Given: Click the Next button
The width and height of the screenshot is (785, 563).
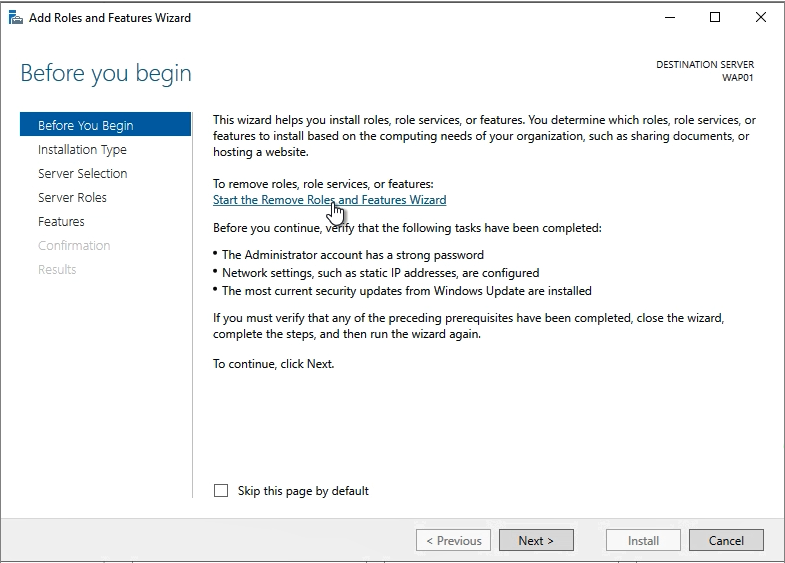Looking at the screenshot, I should pos(536,540).
